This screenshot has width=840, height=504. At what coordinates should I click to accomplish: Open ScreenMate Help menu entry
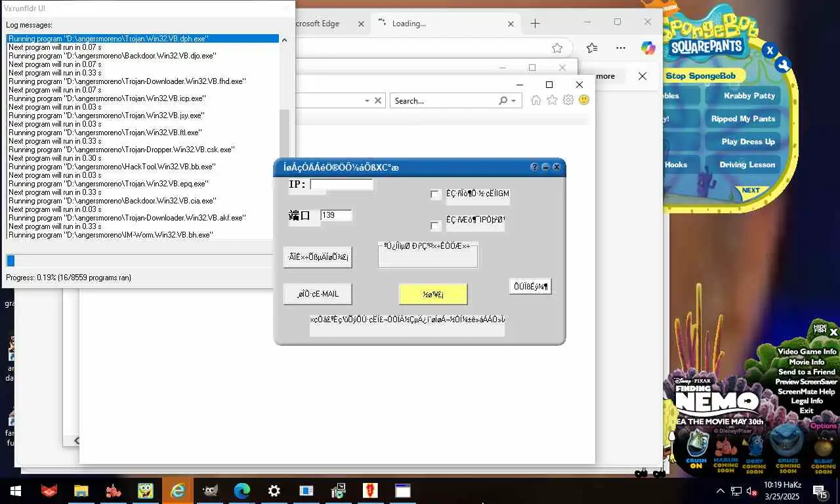point(806,391)
